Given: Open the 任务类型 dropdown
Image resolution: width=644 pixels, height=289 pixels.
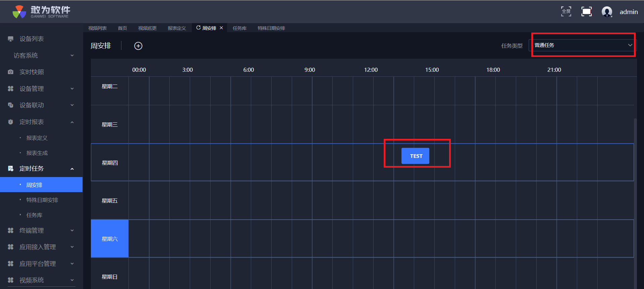Looking at the screenshot, I should (x=583, y=45).
